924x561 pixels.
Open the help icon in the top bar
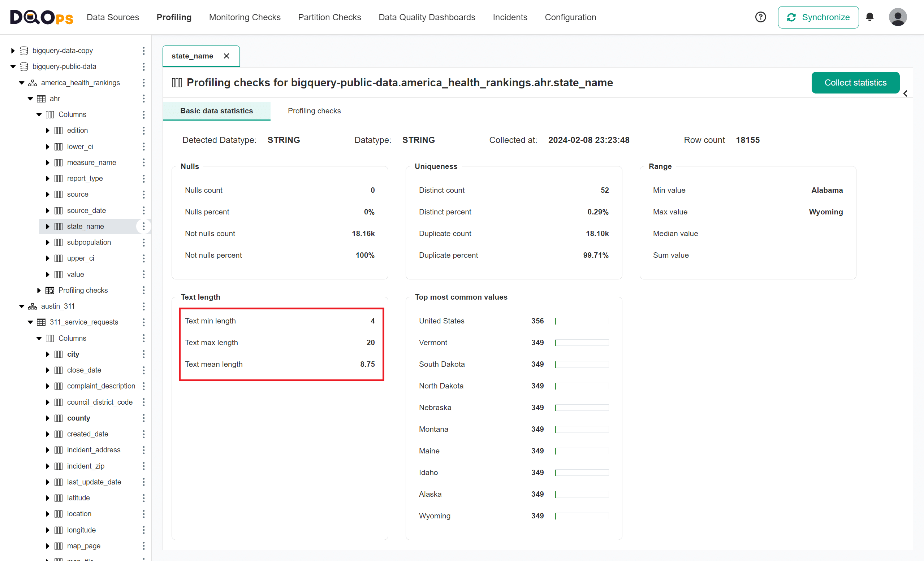(x=760, y=17)
